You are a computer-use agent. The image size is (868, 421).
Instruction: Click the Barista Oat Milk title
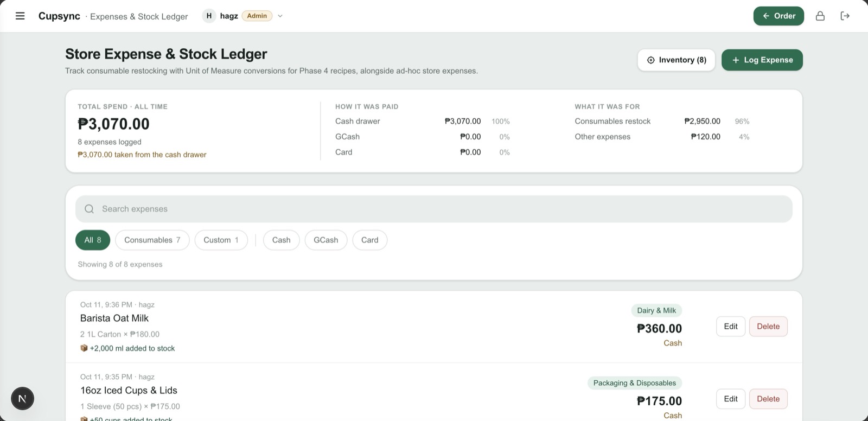coord(114,318)
